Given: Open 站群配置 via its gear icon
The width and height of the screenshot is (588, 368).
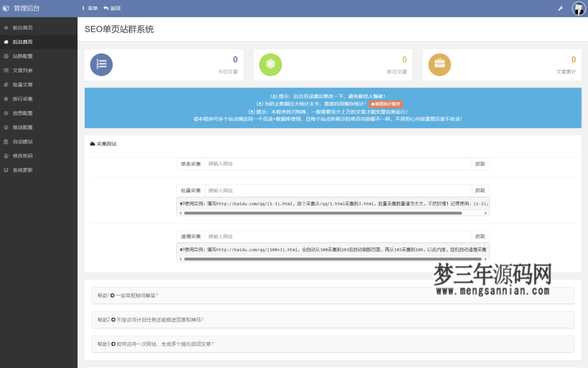Looking at the screenshot, I should coord(6,56).
